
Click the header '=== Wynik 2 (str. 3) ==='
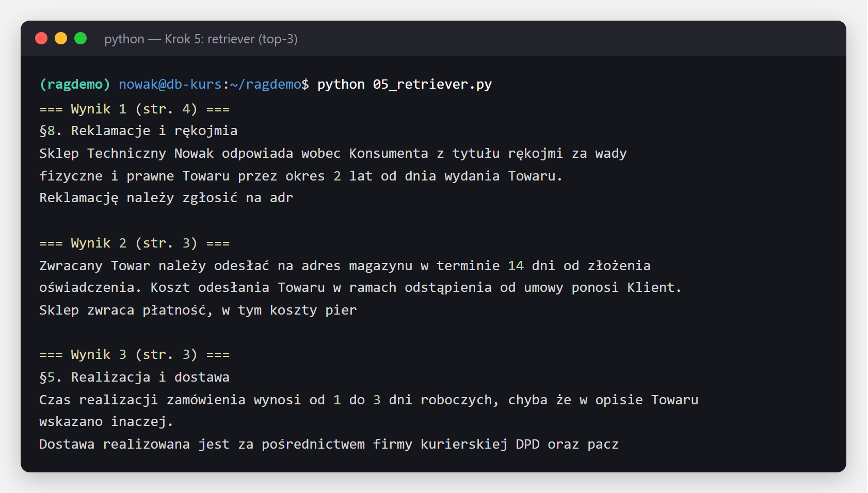click(135, 243)
